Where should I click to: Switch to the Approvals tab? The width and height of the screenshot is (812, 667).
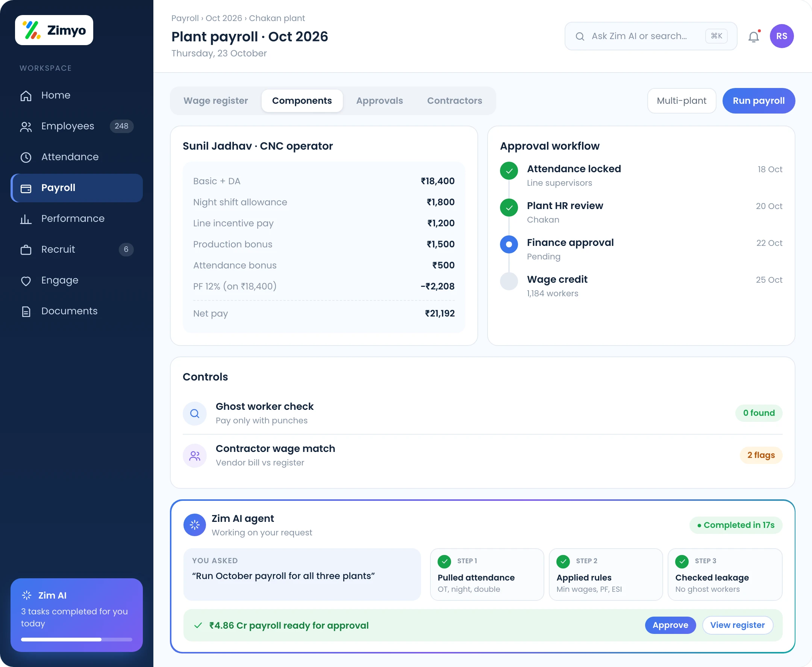pyautogui.click(x=379, y=101)
